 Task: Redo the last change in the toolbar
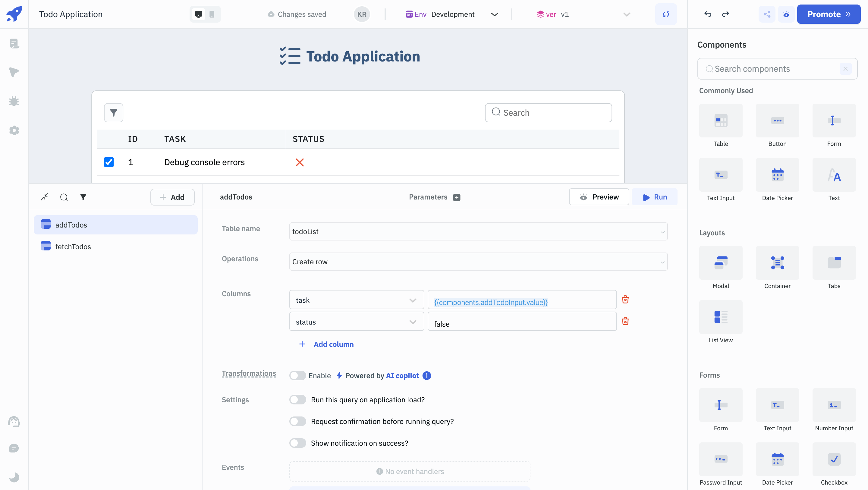tap(725, 14)
